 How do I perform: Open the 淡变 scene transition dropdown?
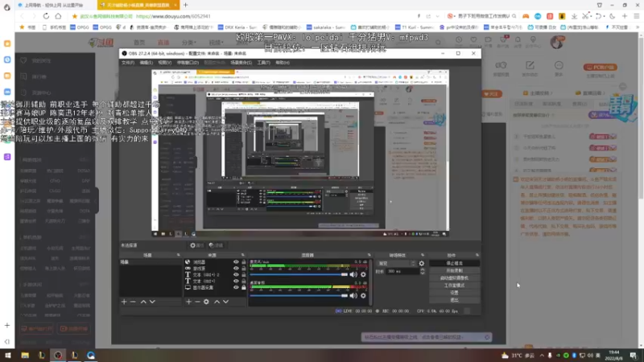pyautogui.click(x=397, y=264)
